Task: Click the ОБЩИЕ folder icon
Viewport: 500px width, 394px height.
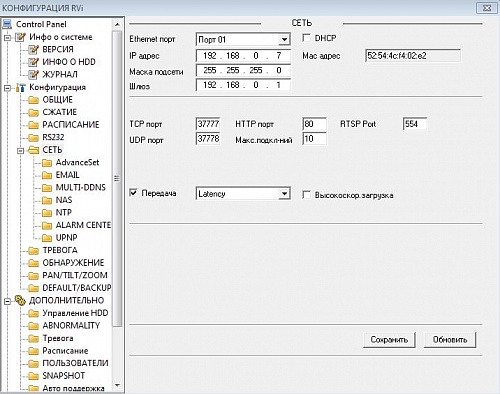Action: coord(33,100)
